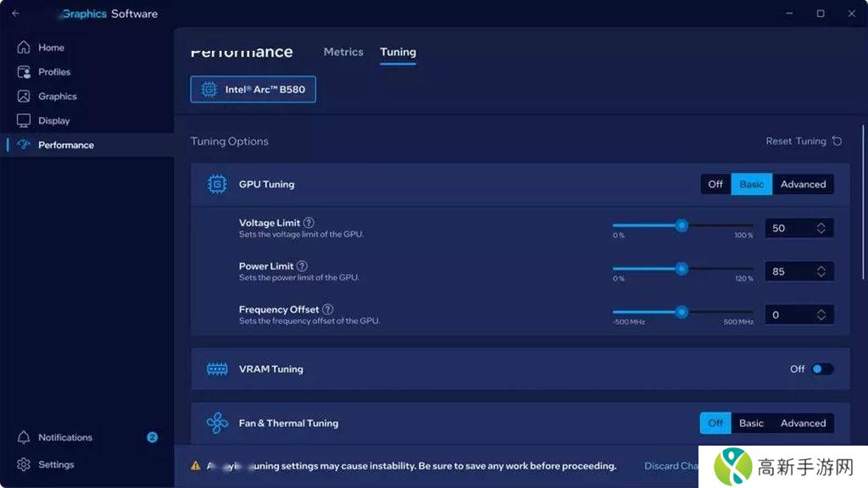Click the Voltage Limit value stepper arrows
The width and height of the screenshot is (868, 488).
click(x=821, y=228)
